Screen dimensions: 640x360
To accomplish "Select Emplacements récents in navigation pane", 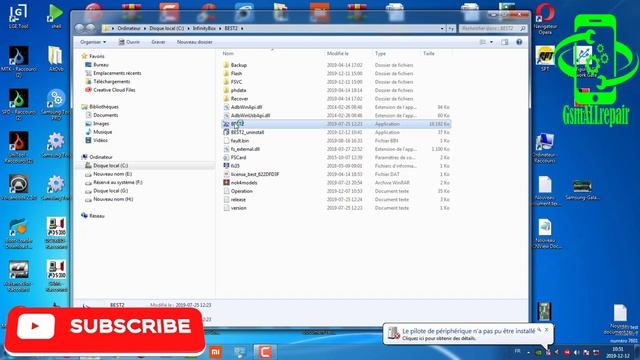I will [117, 73].
